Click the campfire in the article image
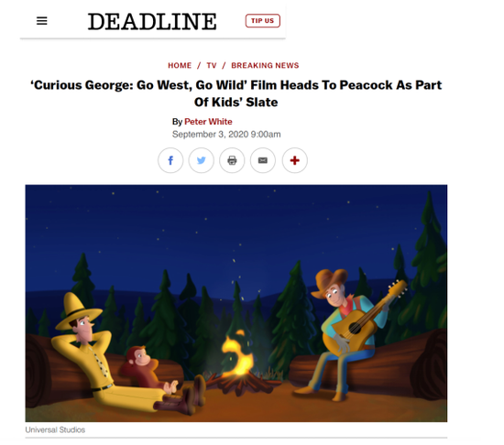504x445 pixels. 239,363
